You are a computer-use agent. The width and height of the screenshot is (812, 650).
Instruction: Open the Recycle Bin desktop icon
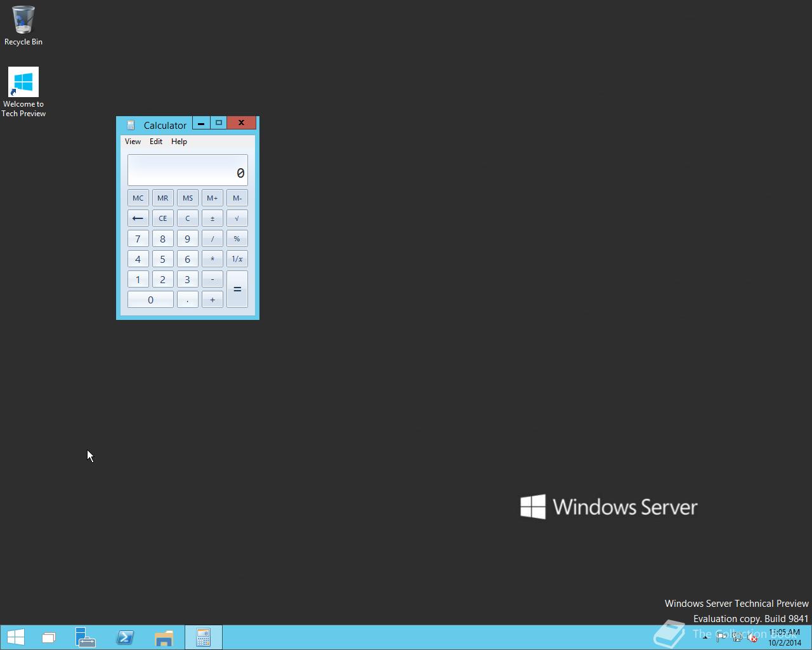[x=23, y=25]
